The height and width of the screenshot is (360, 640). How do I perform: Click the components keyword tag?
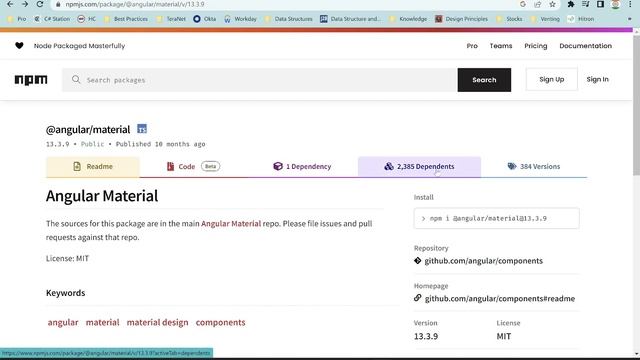220,322
